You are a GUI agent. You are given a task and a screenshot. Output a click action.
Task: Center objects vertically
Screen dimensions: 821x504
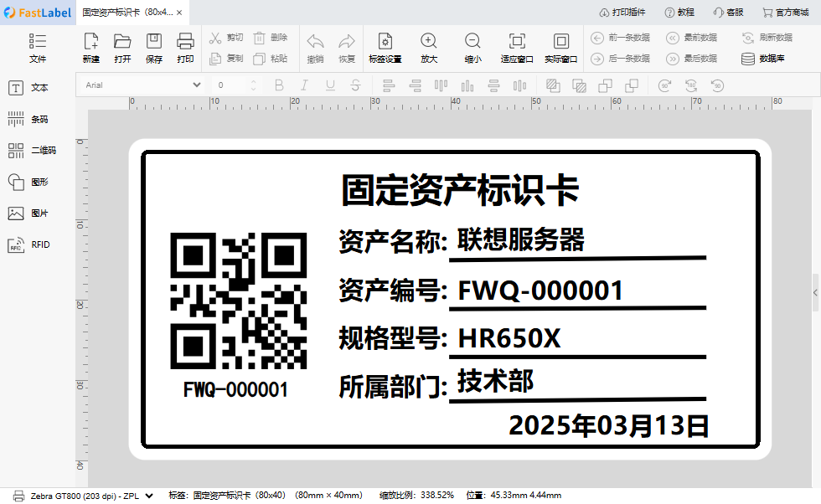[x=520, y=85]
